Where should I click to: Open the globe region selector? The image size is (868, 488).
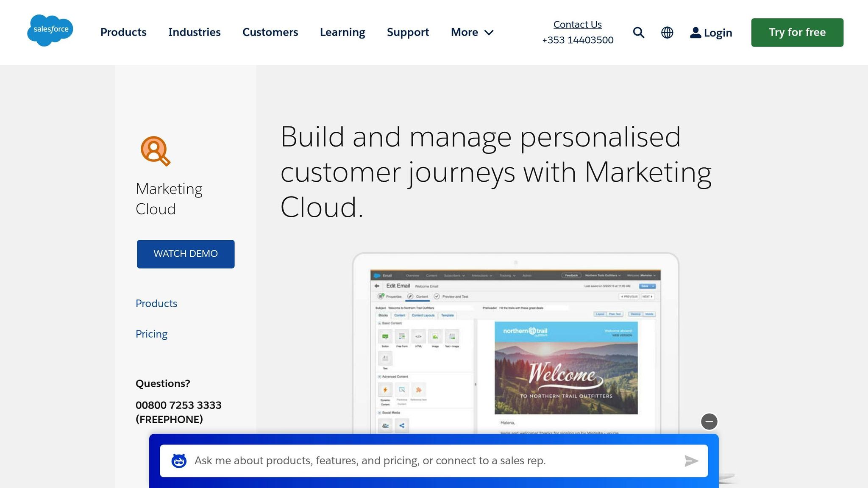point(667,33)
